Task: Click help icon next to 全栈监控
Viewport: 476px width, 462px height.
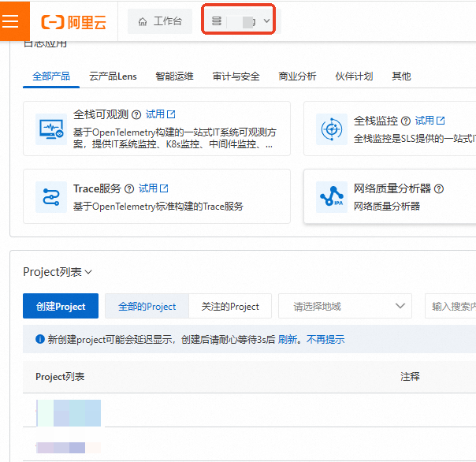Action: click(x=406, y=121)
